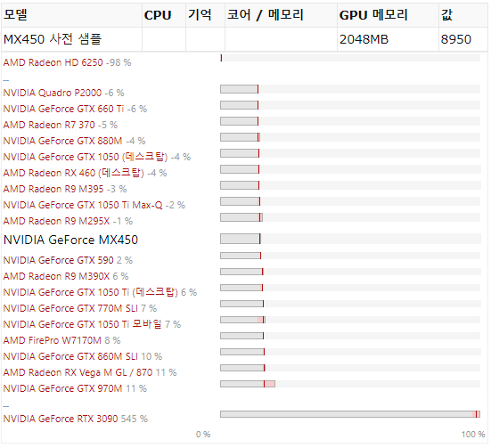Click the 기억 column header
Image resolution: width=491 pixels, height=448 pixels.
[x=205, y=15]
